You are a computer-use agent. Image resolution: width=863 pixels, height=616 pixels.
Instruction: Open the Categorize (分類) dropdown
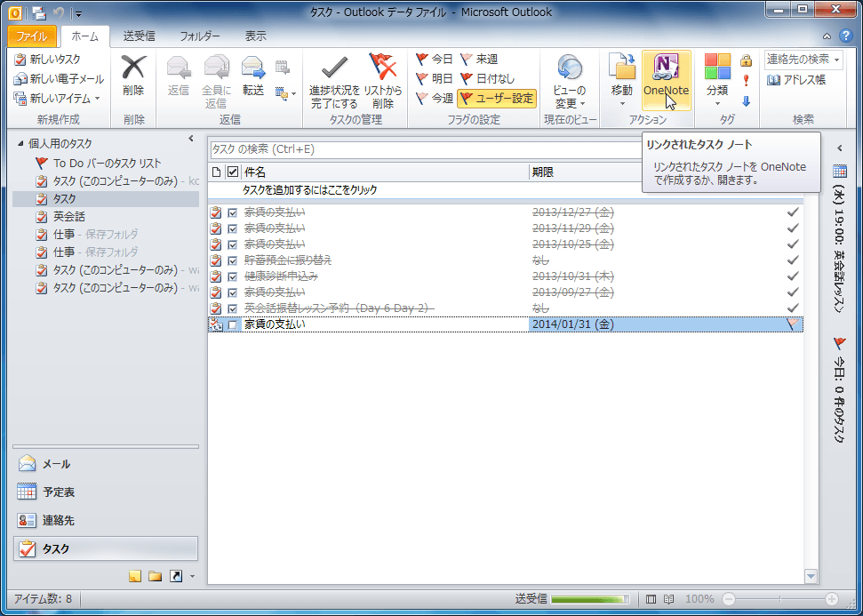coord(718,81)
